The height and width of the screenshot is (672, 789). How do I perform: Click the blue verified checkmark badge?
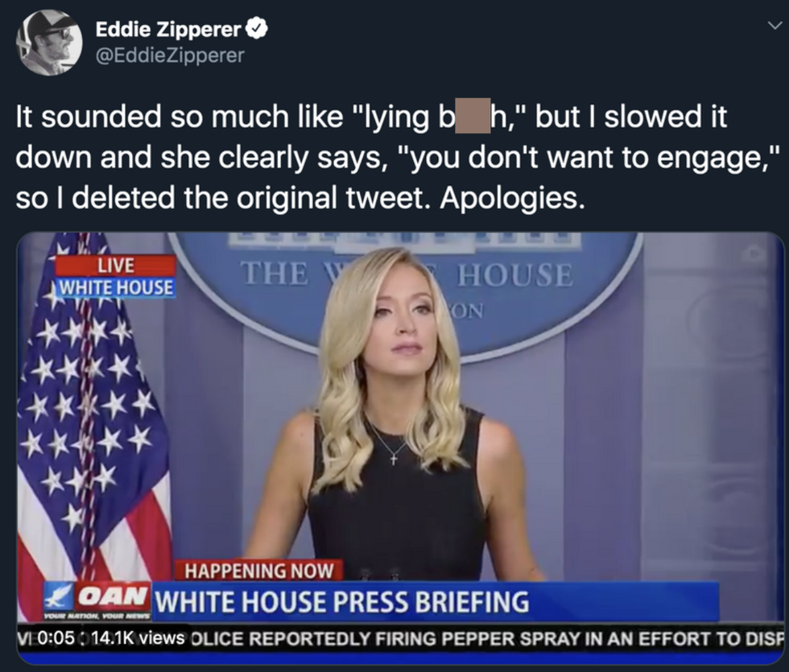(258, 31)
